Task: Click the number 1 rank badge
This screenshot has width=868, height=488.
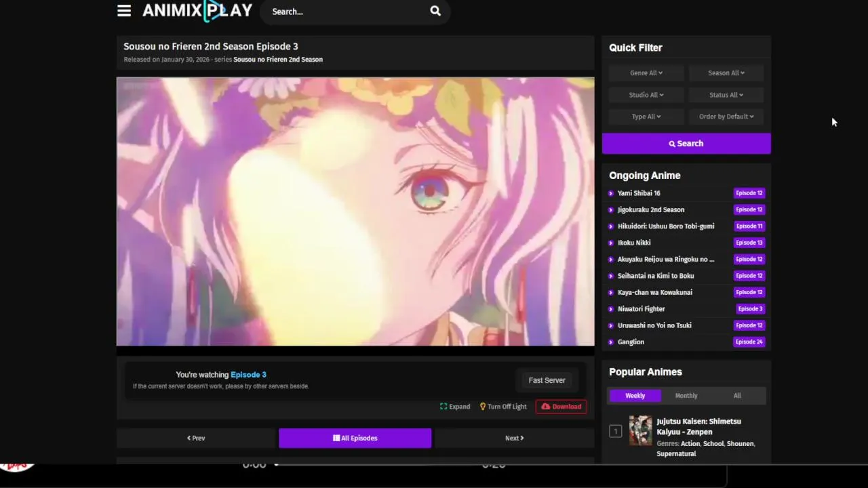Action: 615,431
